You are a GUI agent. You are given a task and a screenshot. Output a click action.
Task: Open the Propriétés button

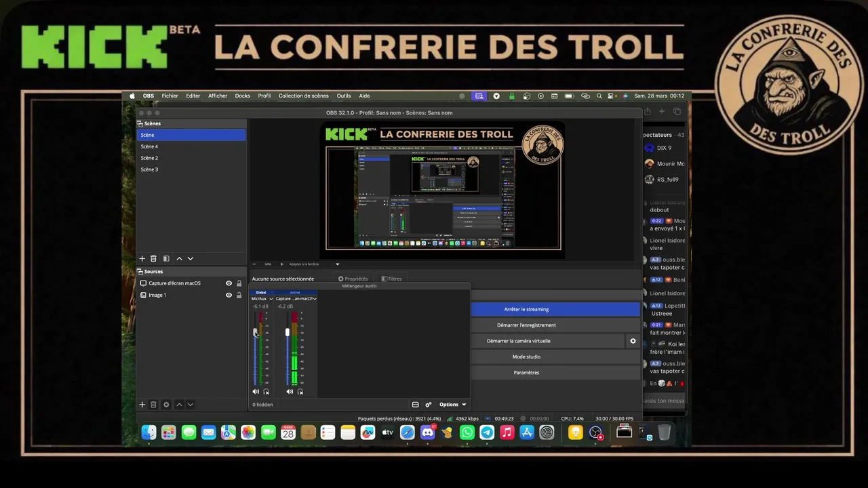point(353,279)
